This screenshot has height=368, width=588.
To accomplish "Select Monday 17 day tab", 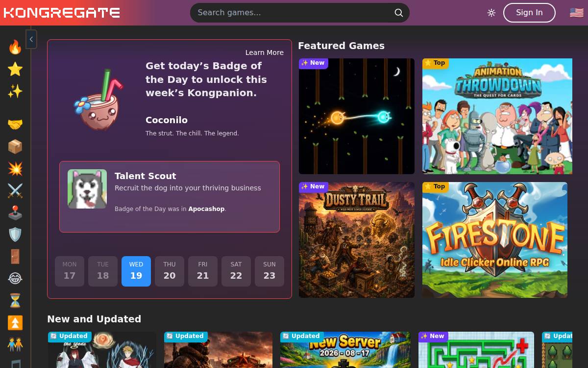I will (x=70, y=271).
